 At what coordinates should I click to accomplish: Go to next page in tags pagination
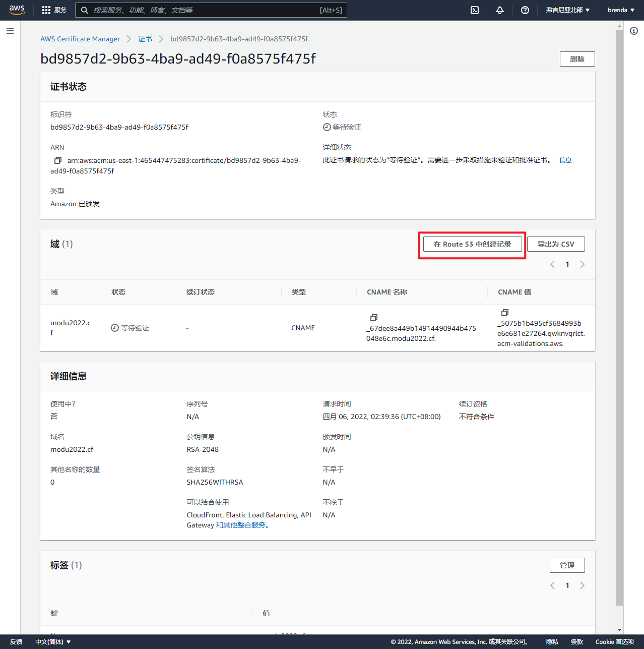pos(582,585)
